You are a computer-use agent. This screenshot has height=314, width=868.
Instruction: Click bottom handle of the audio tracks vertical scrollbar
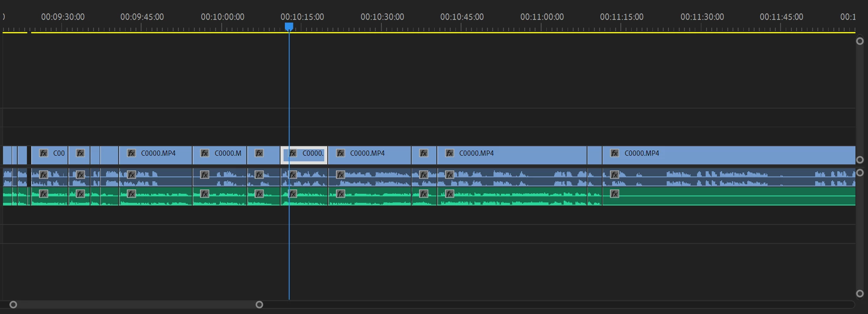point(860,294)
